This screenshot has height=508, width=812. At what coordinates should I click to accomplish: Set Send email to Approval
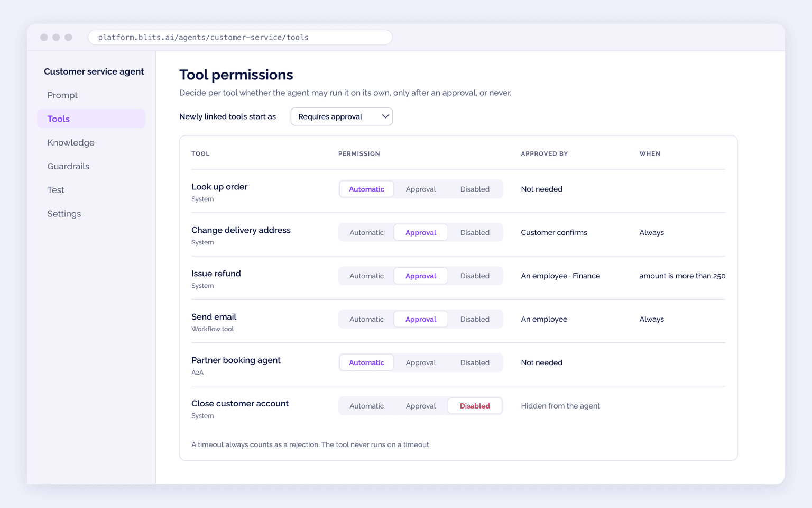tap(421, 319)
